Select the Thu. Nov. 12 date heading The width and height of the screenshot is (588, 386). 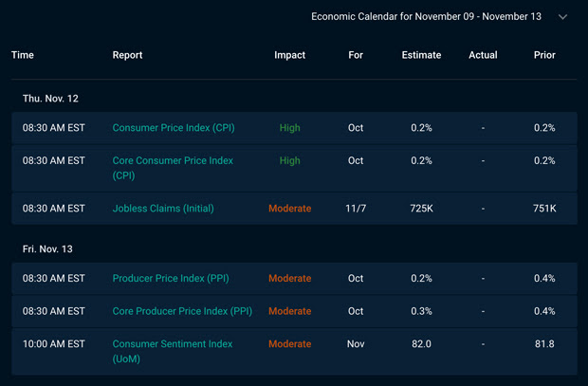[x=50, y=99]
